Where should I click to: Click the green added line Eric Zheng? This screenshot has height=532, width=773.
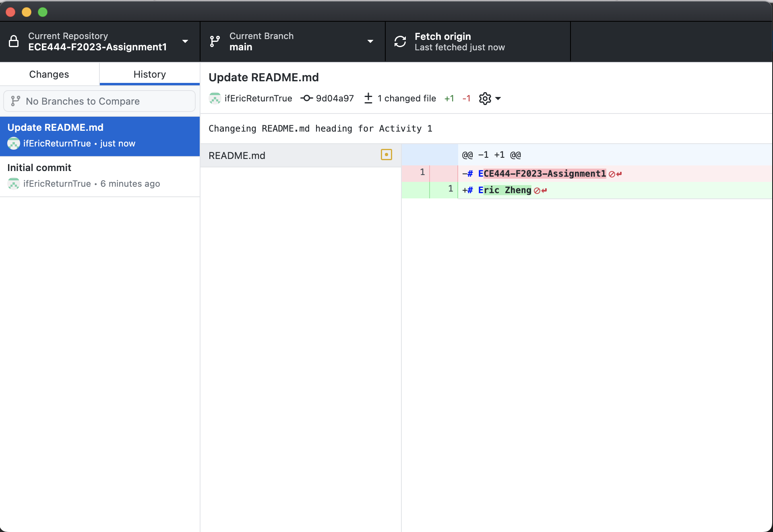click(x=504, y=190)
